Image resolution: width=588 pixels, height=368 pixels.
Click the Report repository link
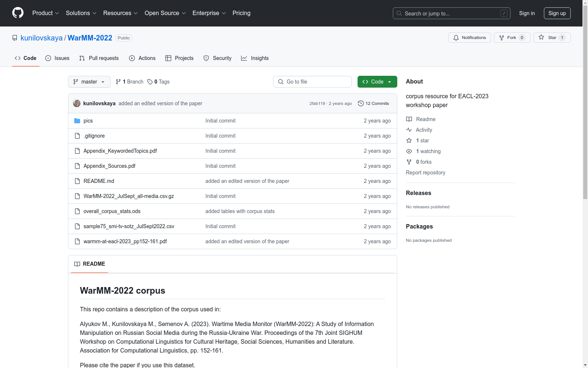coord(426,173)
